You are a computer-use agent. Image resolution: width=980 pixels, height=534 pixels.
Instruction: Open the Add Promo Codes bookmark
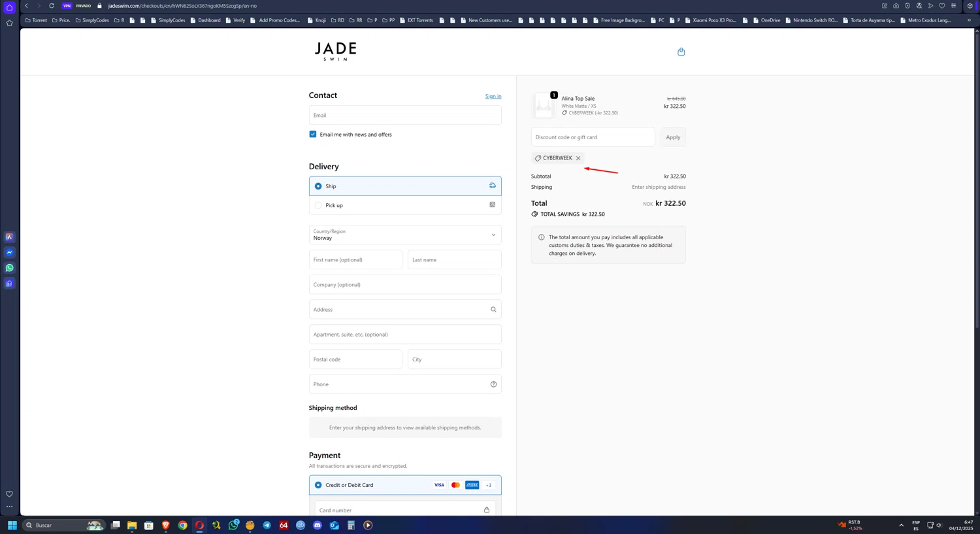[x=275, y=20]
